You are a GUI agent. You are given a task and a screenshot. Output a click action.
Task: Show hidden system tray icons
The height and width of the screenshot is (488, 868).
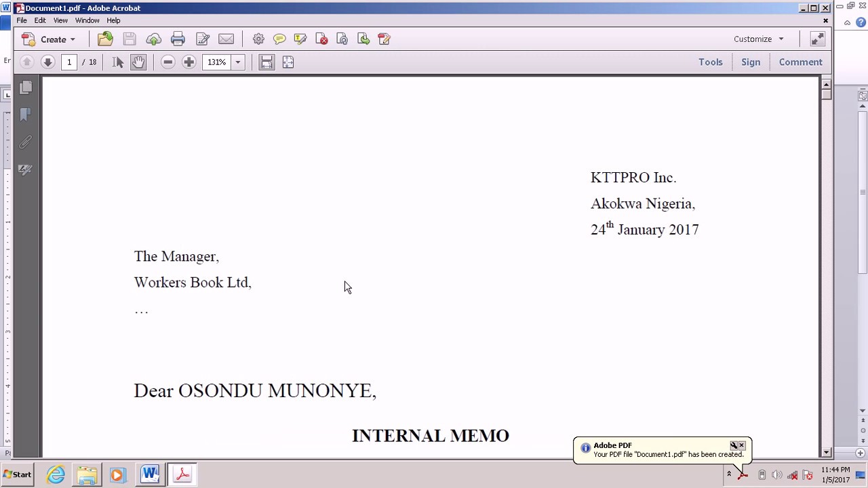pyautogui.click(x=729, y=474)
